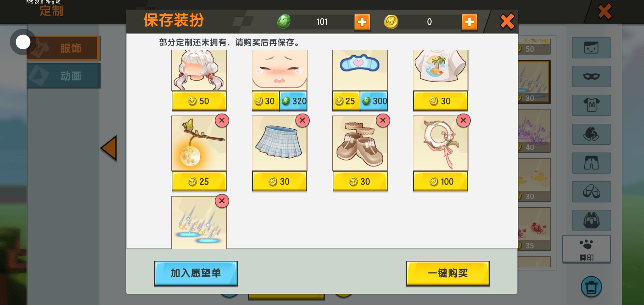Click the trash bin delete icon

pyautogui.click(x=591, y=287)
